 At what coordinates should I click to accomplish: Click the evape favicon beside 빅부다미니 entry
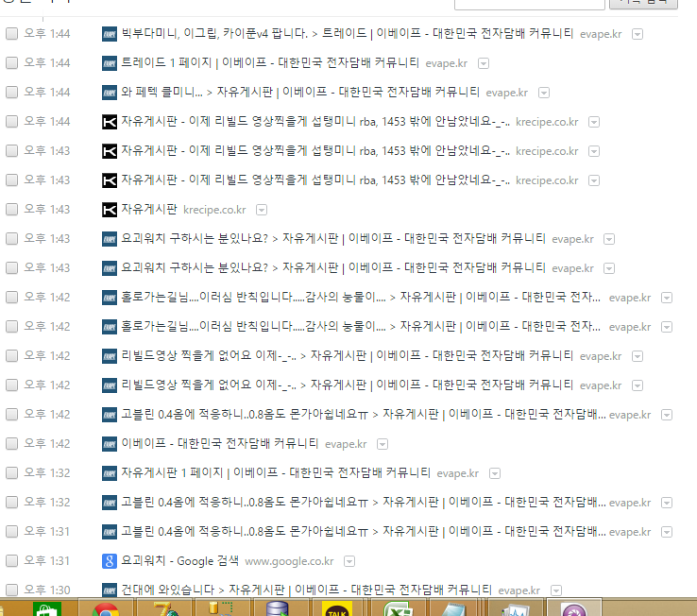coord(110,34)
